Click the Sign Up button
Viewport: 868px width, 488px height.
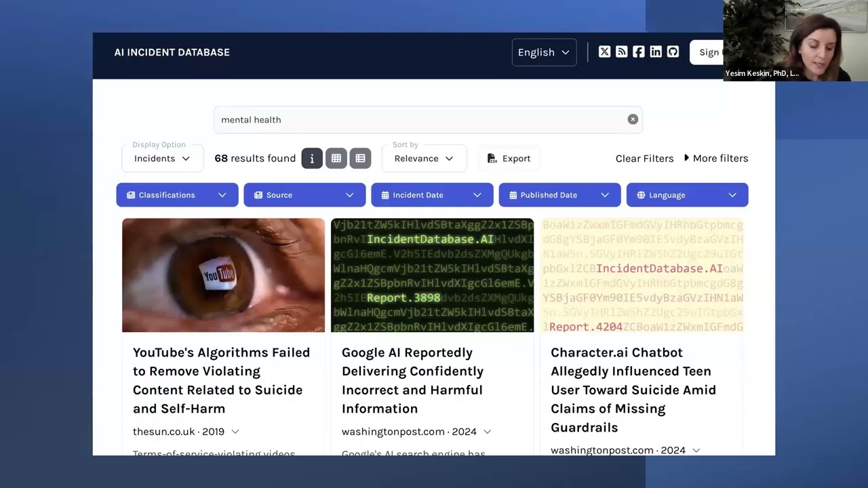(x=707, y=52)
